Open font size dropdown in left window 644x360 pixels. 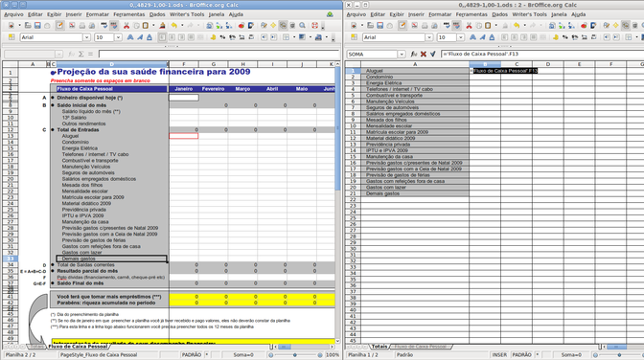[x=118, y=37]
